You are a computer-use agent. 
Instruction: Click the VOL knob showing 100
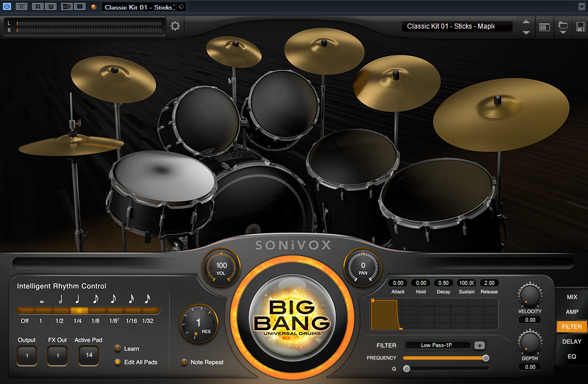click(x=221, y=268)
